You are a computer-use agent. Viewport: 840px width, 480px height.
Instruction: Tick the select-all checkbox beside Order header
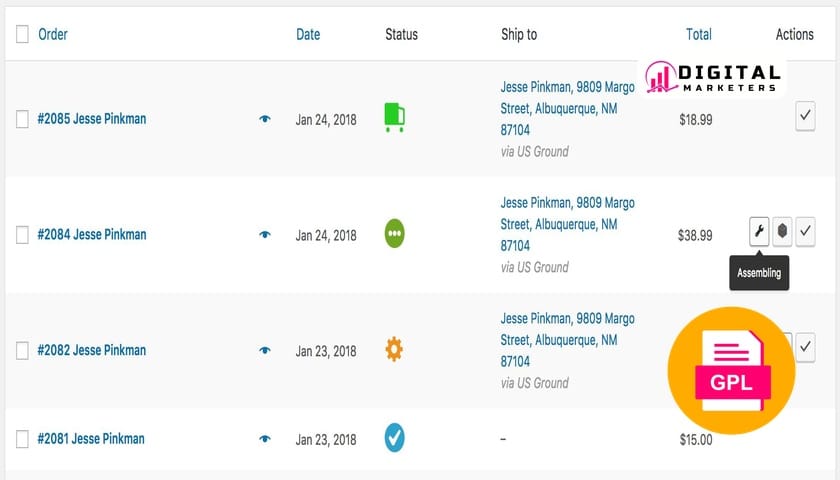(x=22, y=34)
